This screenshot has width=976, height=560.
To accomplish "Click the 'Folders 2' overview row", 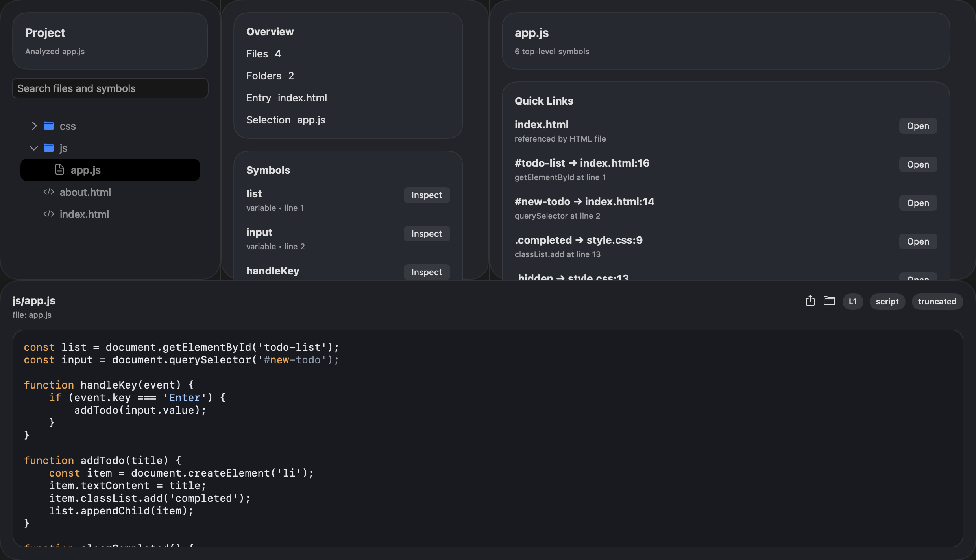I will click(270, 76).
